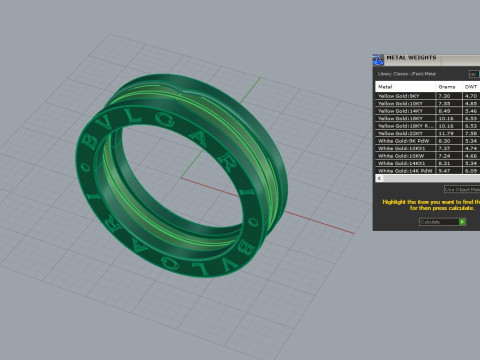Click the 7.20 grams value
The image size is (480, 360).
click(x=444, y=96)
